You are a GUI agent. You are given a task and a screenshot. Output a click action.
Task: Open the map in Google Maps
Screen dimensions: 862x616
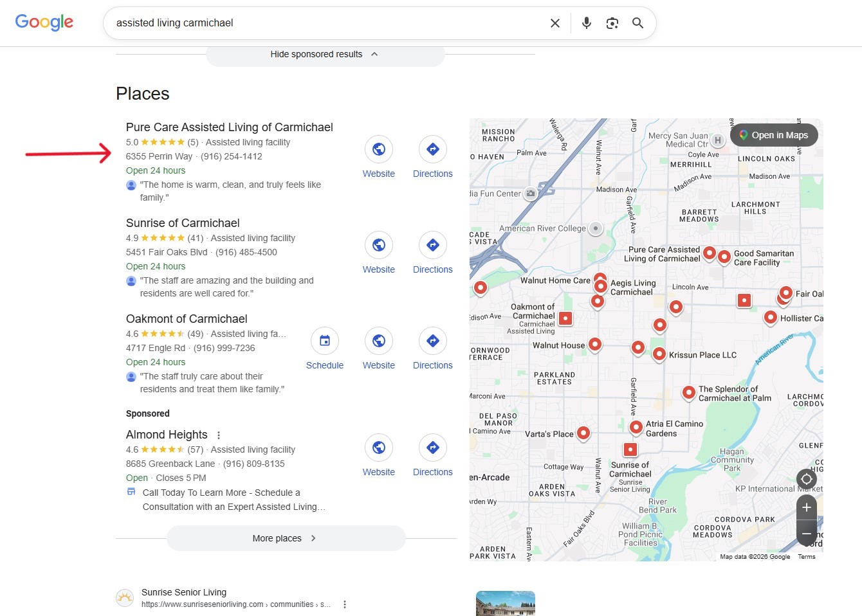tap(774, 135)
